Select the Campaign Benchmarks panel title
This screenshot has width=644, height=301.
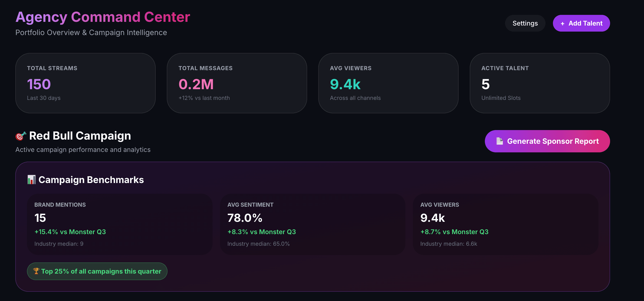pyautogui.click(x=91, y=180)
